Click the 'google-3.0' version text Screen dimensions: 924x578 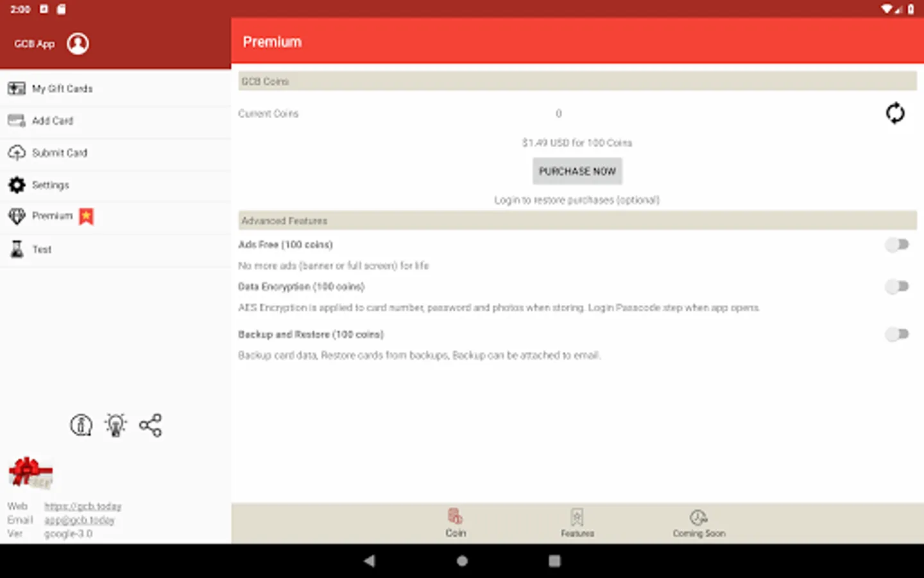click(68, 534)
